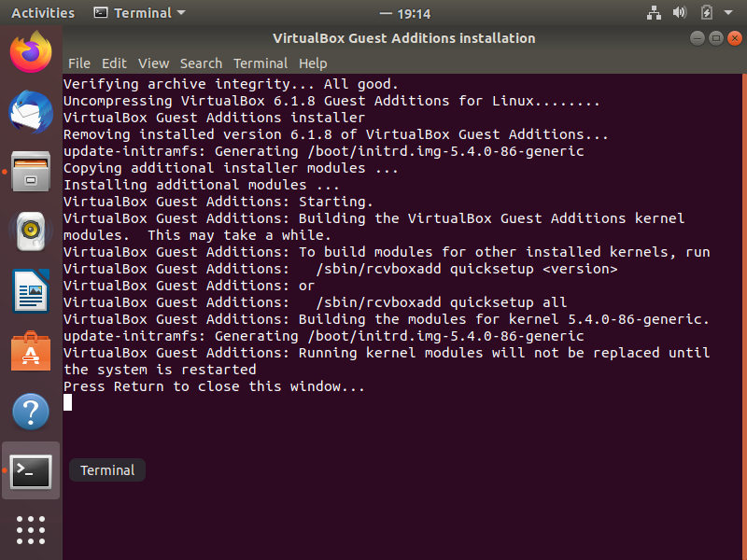Image resolution: width=747 pixels, height=560 pixels.
Task: Open the Files application from the dock
Action: 30,172
